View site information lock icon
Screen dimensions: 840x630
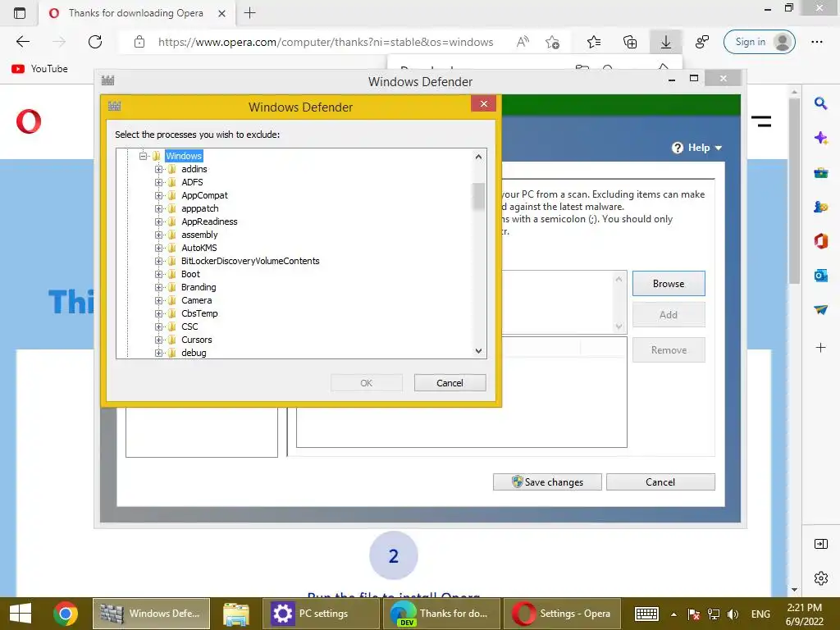click(139, 42)
